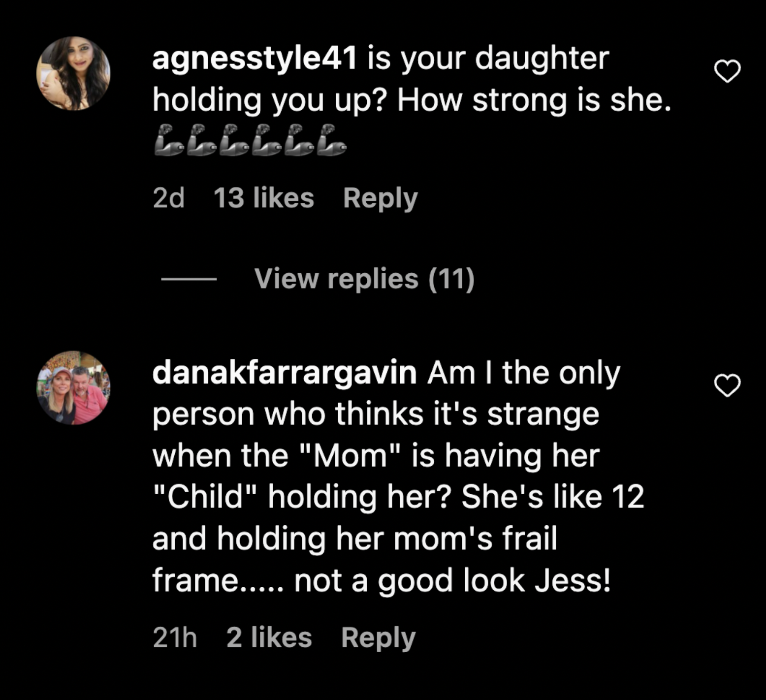Like the agnesstyle41 comment with heart icon
Screen dimensions: 766x700
(x=727, y=71)
